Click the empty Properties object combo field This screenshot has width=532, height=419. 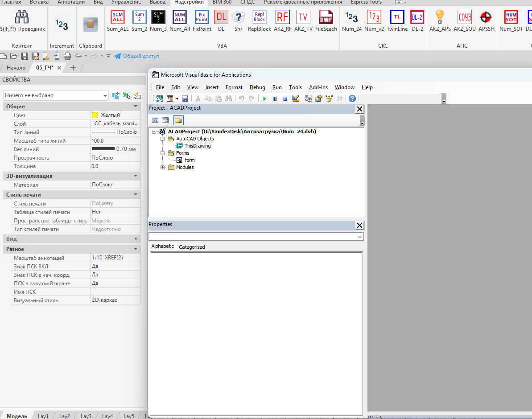tap(254, 237)
